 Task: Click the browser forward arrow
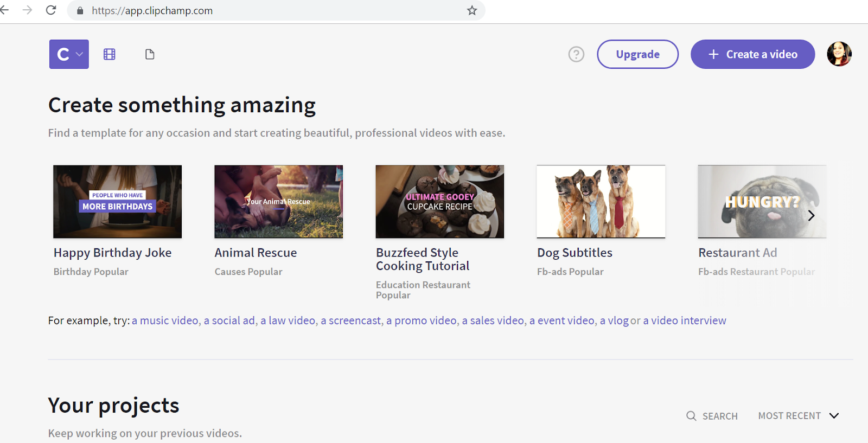click(27, 10)
